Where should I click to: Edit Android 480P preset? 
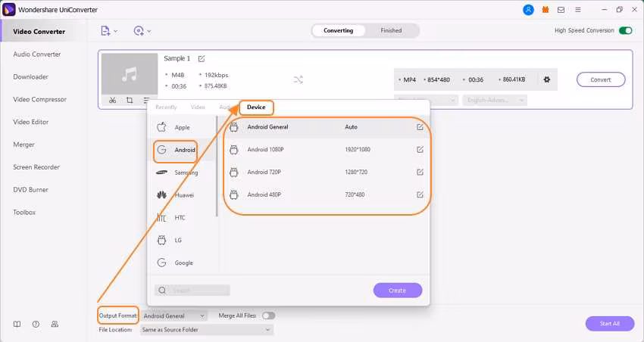click(x=420, y=194)
